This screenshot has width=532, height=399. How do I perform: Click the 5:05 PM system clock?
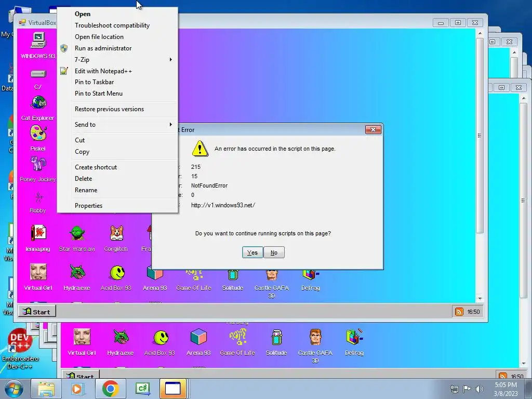[x=506, y=385]
